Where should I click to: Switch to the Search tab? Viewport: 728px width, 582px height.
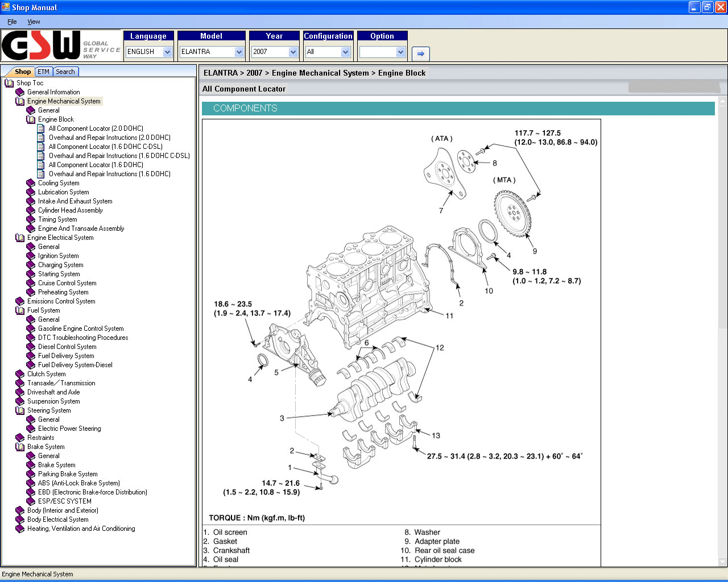coord(65,72)
